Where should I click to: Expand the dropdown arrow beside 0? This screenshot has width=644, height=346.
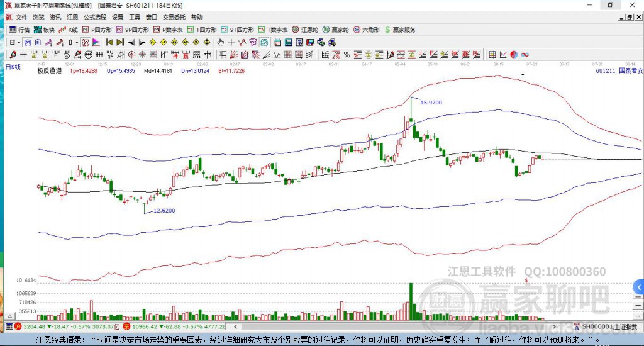click(77, 42)
